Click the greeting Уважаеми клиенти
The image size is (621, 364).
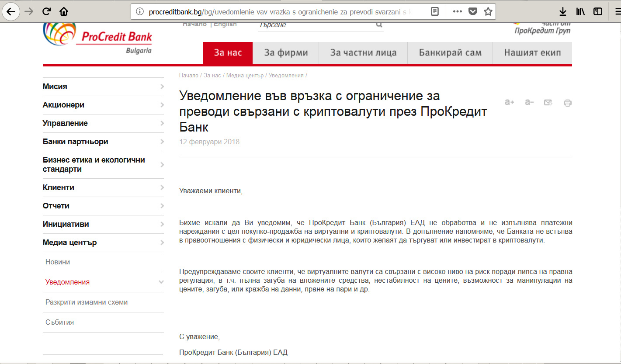211,191
